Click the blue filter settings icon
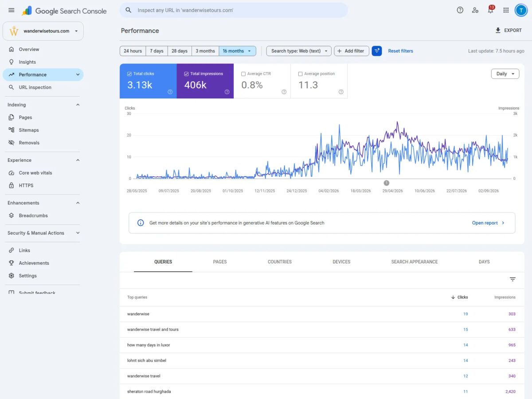 pyautogui.click(x=377, y=51)
